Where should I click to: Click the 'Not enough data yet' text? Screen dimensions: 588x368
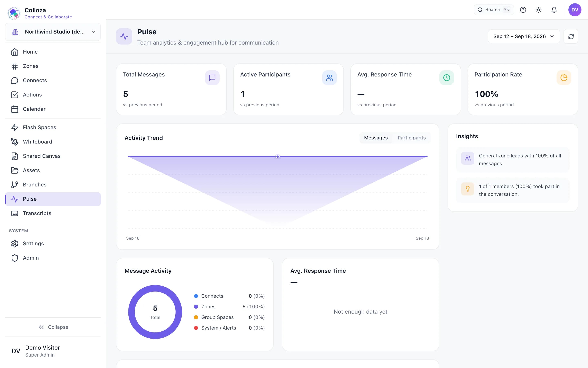click(x=360, y=312)
